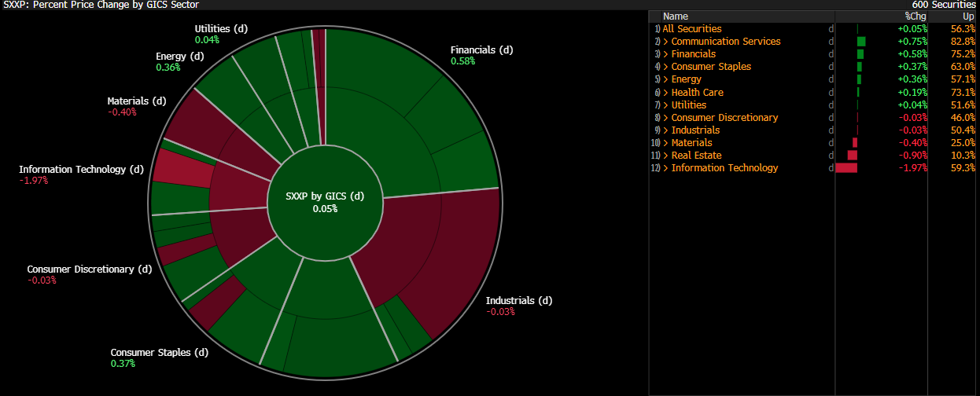Expand the Real Estate row chevron
The width and height of the screenshot is (980, 396).
(666, 156)
